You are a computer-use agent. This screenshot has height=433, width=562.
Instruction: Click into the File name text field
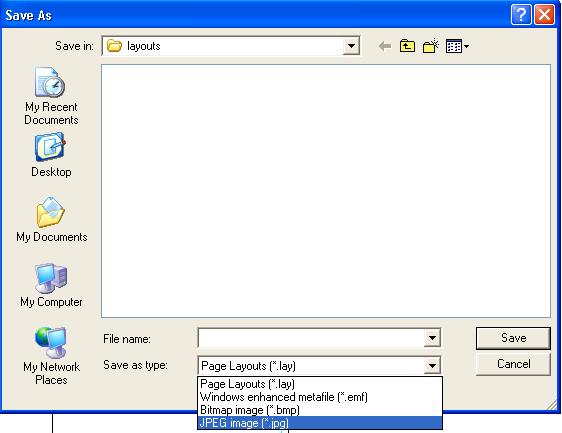pos(311,338)
